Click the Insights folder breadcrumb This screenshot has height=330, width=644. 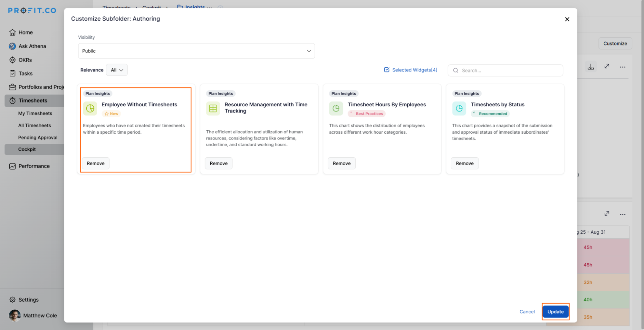point(191,6)
